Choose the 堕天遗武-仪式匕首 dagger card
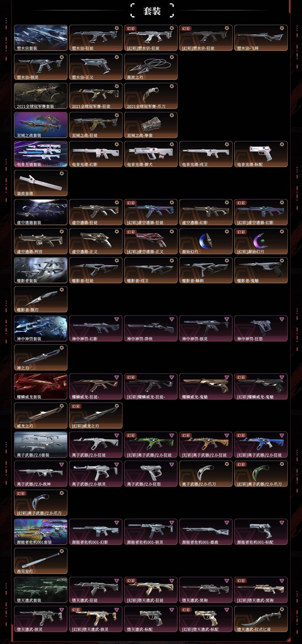The width and height of the screenshot is (302, 644). point(261,619)
